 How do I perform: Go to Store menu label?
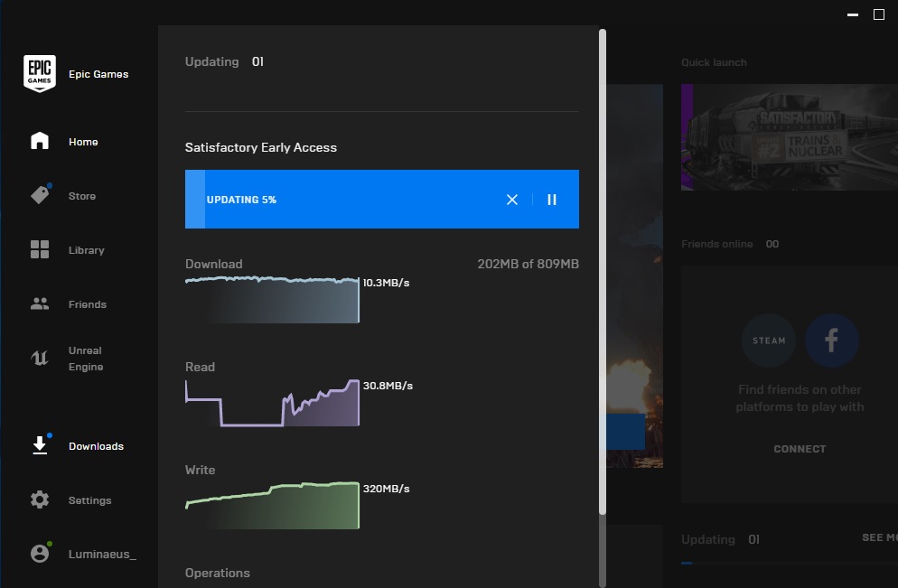(82, 196)
